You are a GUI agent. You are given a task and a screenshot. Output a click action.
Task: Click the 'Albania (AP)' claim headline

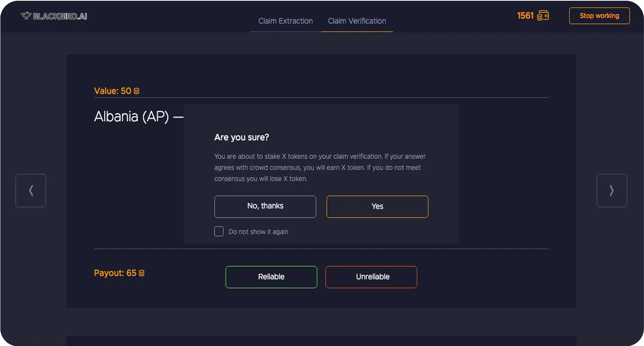[131, 117]
